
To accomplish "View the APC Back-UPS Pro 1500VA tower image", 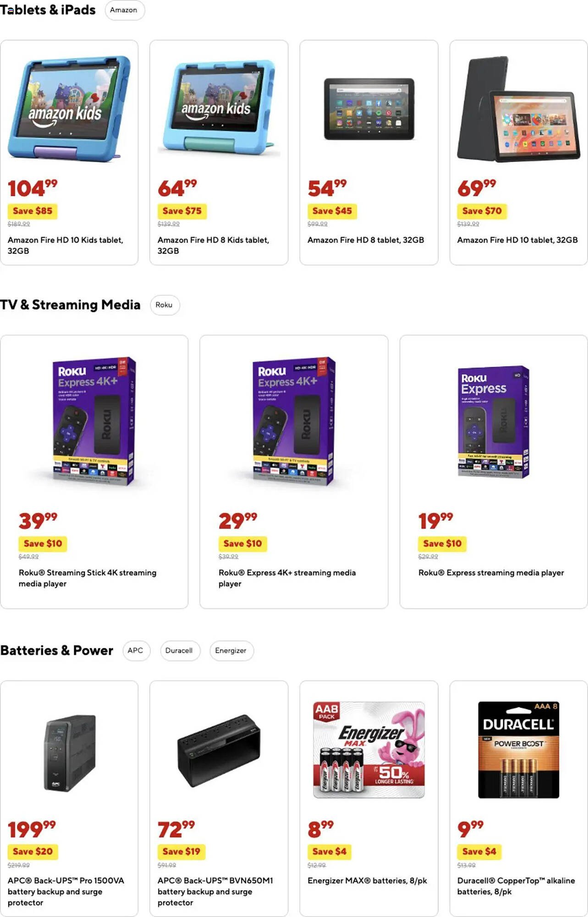I will click(70, 752).
